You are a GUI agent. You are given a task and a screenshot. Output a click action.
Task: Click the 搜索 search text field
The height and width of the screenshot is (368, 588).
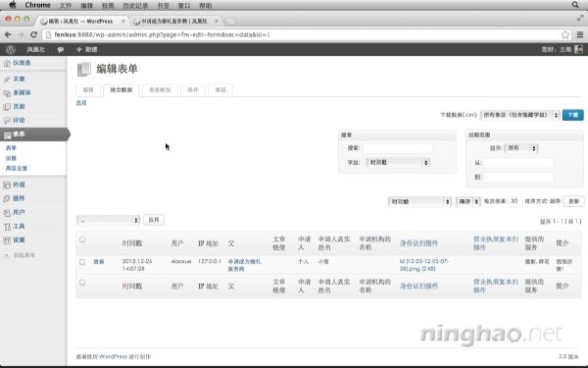click(x=398, y=148)
